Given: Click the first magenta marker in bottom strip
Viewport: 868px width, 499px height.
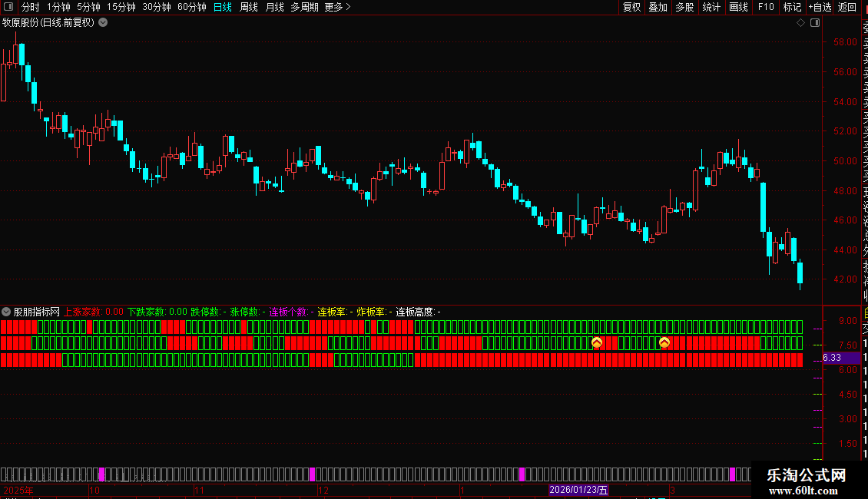Looking at the screenshot, I should (x=101, y=474).
